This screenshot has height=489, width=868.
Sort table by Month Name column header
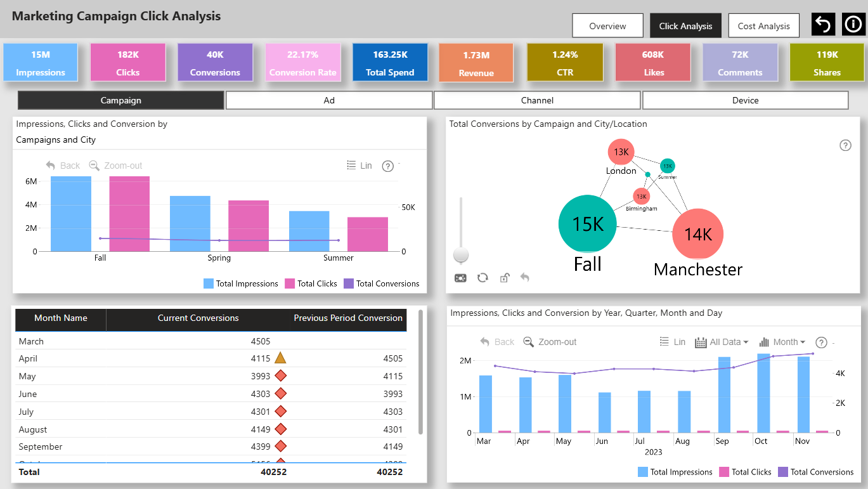(61, 318)
